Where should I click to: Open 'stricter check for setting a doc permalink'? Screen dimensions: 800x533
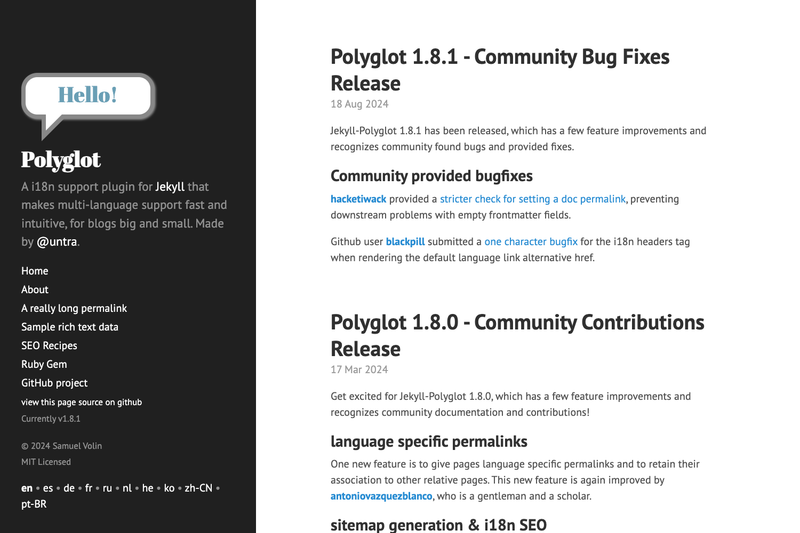pyautogui.click(x=533, y=199)
